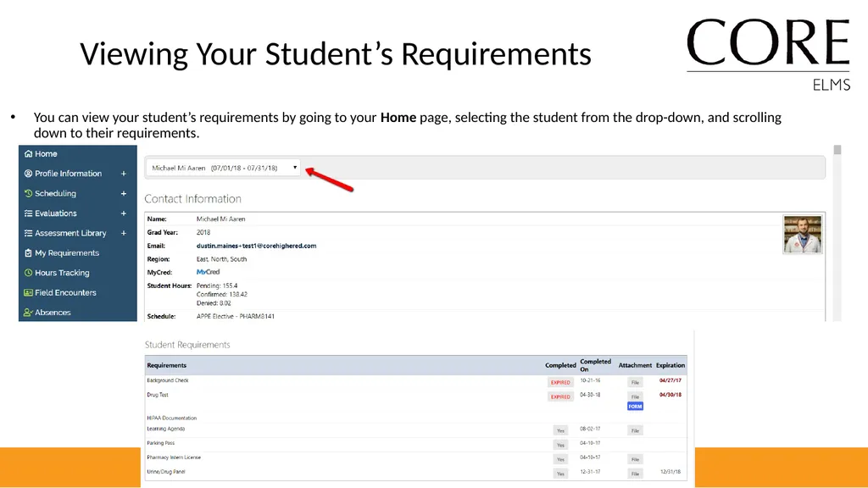Click the 12/31/18 expiration date

(x=670, y=472)
